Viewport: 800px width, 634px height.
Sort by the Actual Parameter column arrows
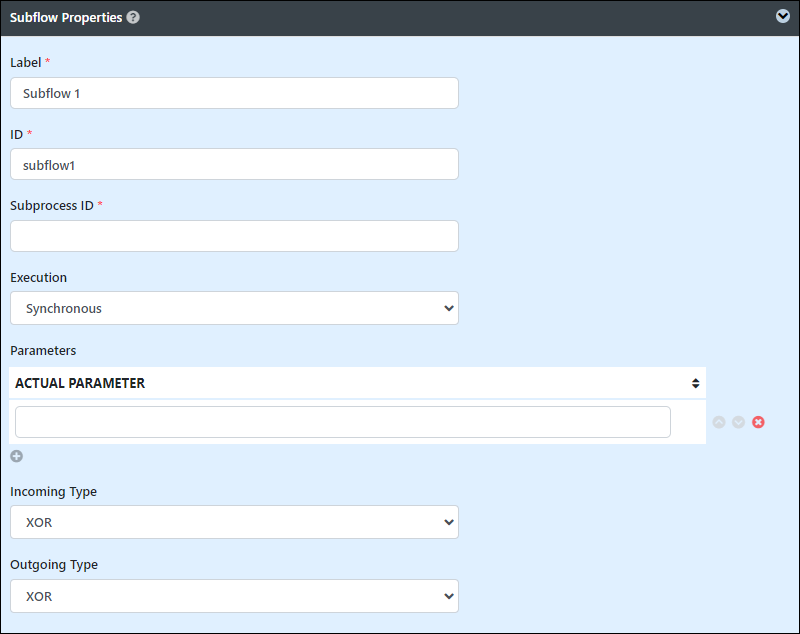tap(695, 383)
